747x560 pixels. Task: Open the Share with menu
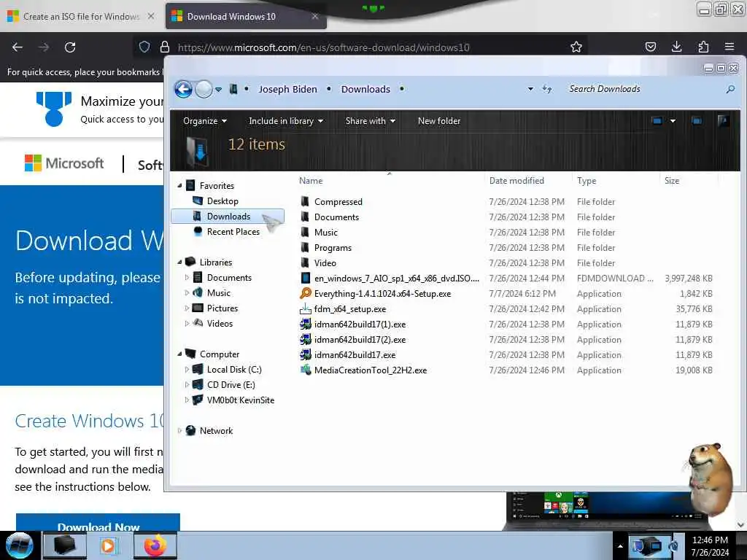pos(370,121)
